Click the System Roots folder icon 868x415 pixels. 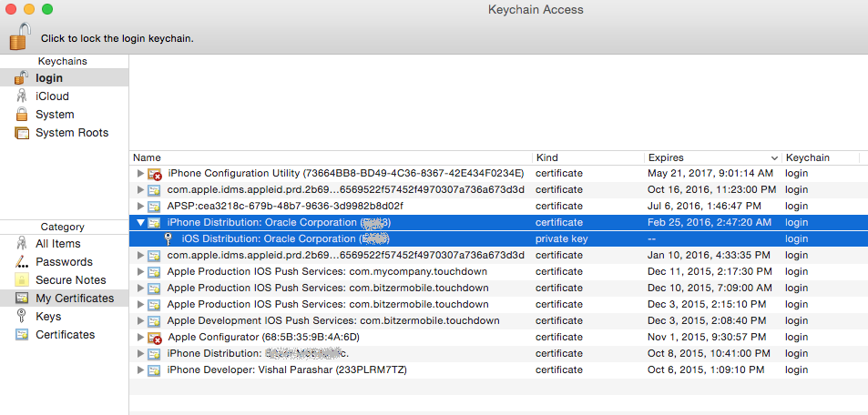coord(22,133)
